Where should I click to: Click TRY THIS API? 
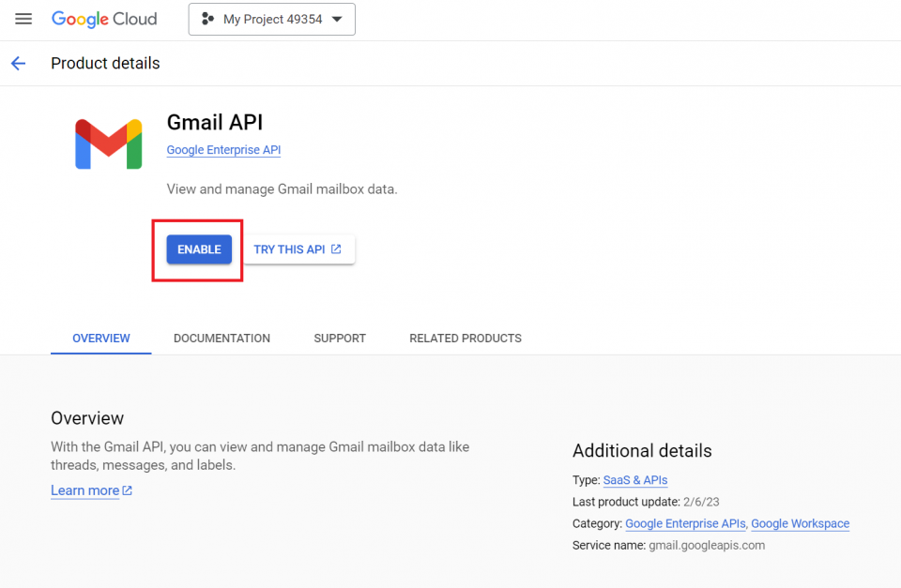click(293, 249)
